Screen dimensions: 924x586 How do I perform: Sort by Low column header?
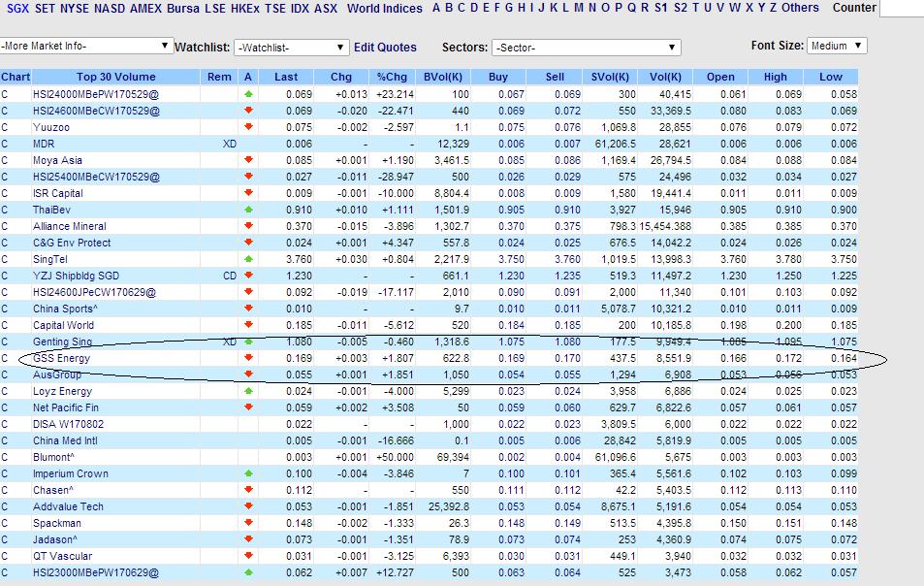tap(830, 78)
